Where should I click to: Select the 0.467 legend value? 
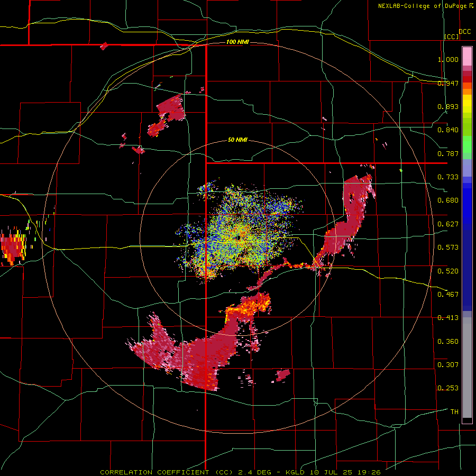coord(448,295)
